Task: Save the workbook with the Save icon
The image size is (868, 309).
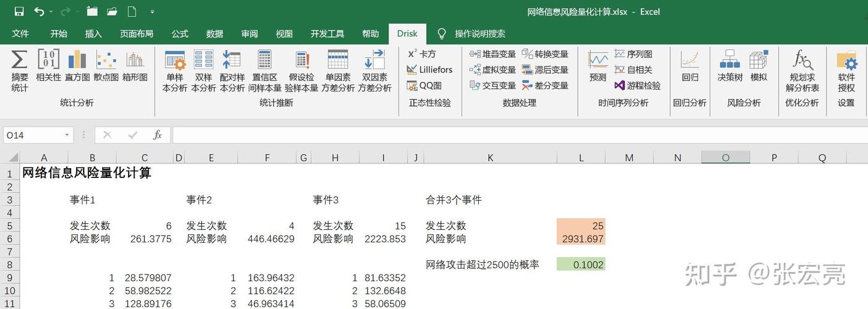Action: (19, 11)
